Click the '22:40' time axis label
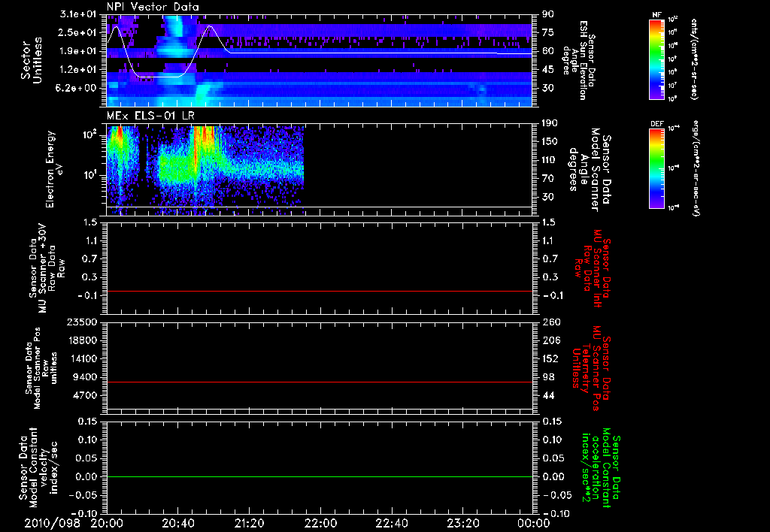 coord(393,524)
